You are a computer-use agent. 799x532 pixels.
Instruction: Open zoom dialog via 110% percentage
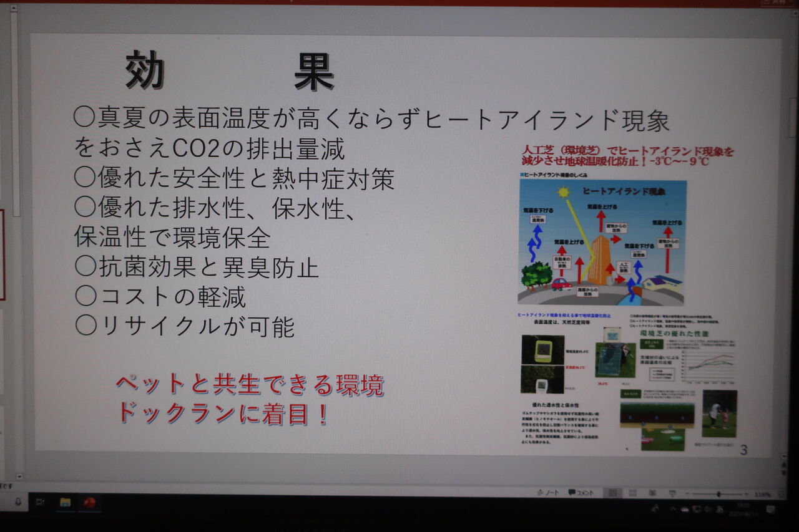tap(762, 494)
